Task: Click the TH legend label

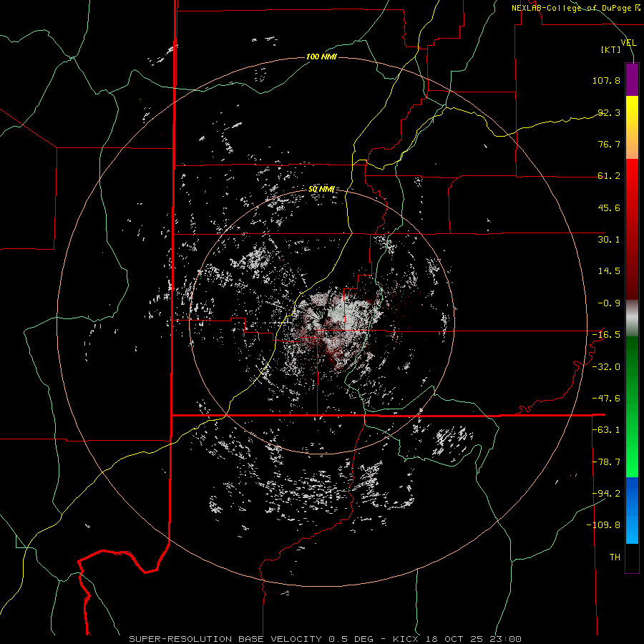Action: (x=615, y=557)
